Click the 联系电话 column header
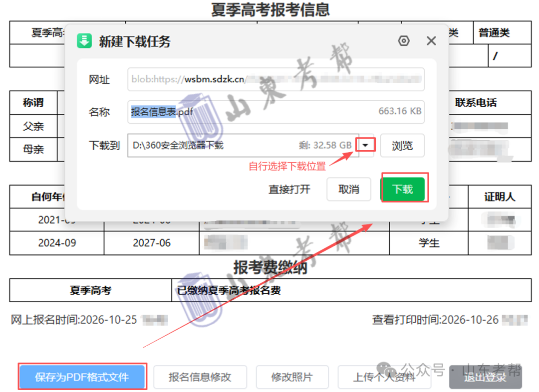The image size is (539, 392). click(476, 102)
